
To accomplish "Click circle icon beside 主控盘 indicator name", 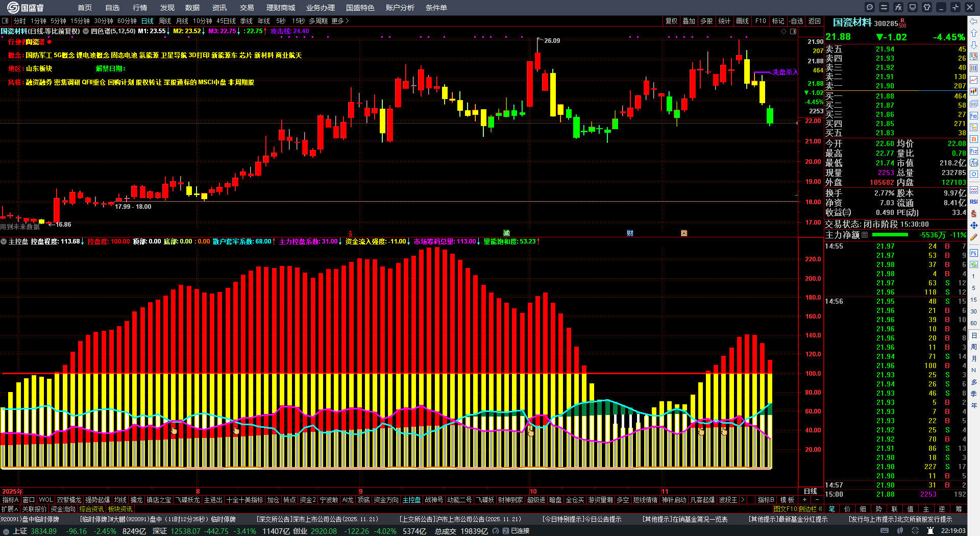I will click(x=4, y=241).
